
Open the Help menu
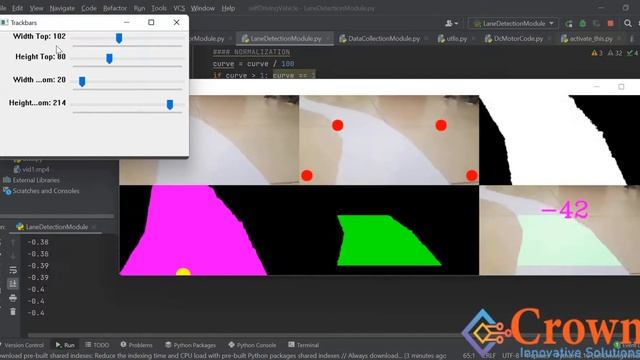(228, 8)
